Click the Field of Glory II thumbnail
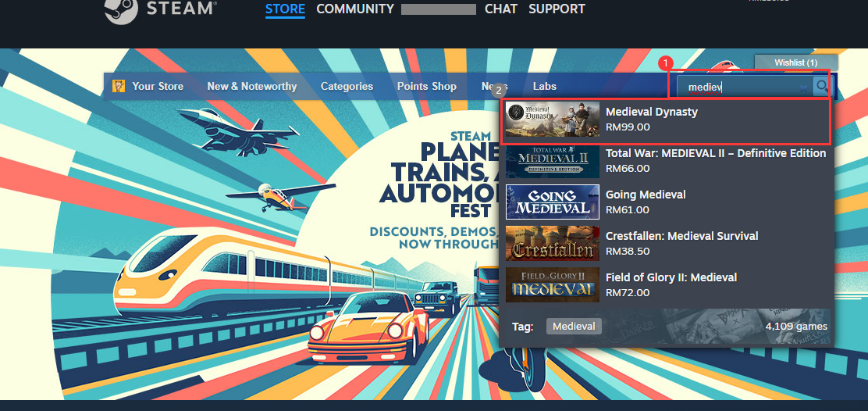868x411 pixels. click(553, 284)
